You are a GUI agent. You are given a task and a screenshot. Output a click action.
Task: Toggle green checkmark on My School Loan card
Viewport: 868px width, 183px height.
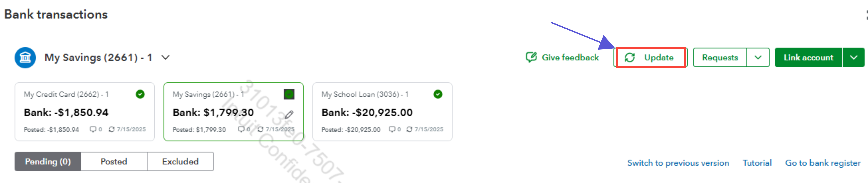click(x=438, y=94)
